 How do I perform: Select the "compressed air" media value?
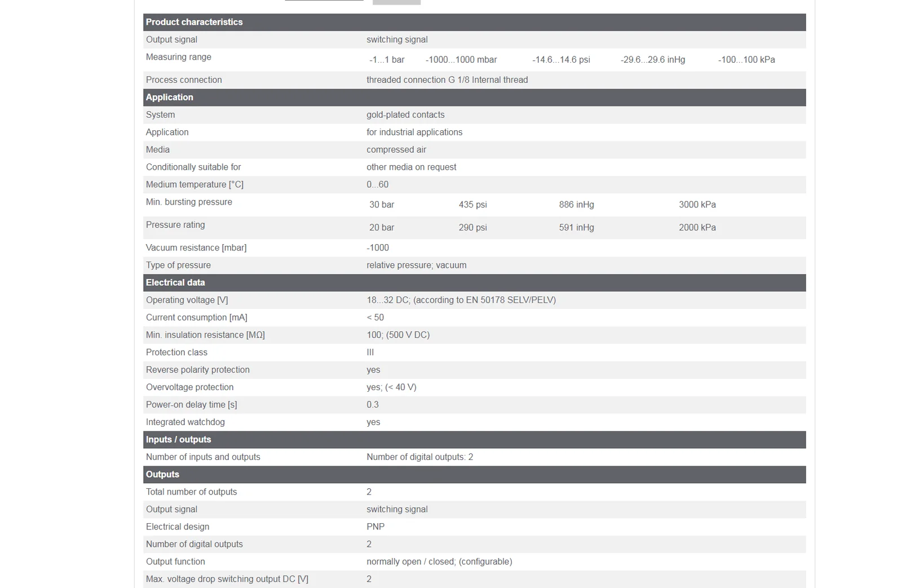click(396, 150)
